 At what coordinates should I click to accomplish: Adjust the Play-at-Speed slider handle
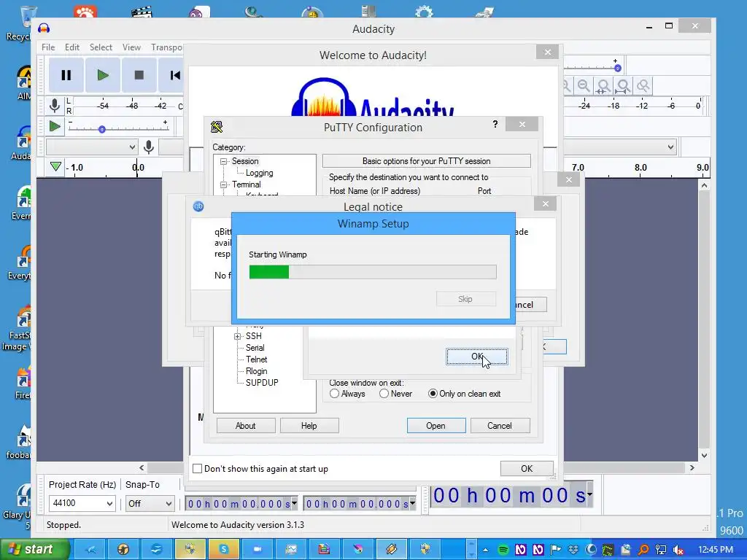point(101,129)
